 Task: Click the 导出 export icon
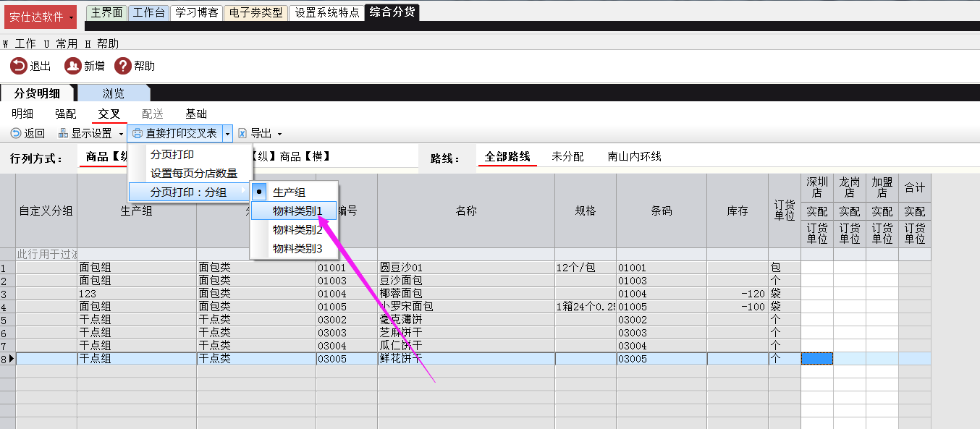click(242, 133)
